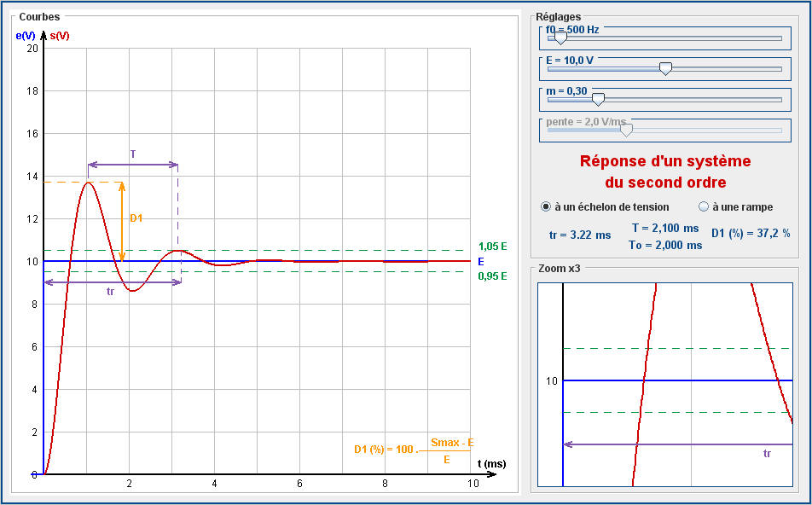The height and width of the screenshot is (505, 812).
Task: Click the 'tr = 3.22 ms' readout
Action: (580, 235)
